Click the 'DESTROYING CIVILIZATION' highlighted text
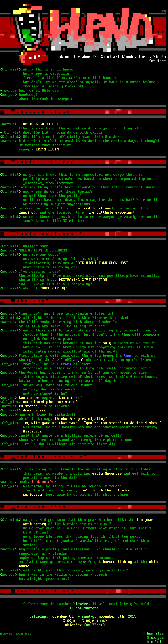168x644 pixels. [x=83, y=280]
